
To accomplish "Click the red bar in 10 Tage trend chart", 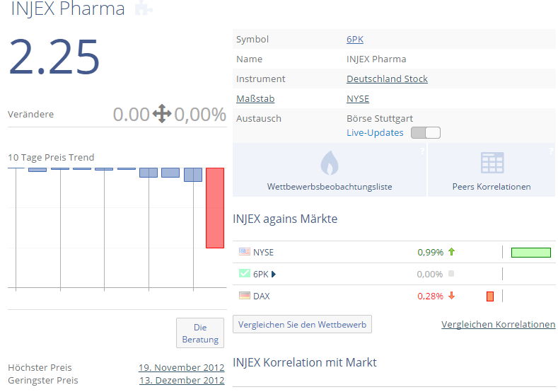I will pos(215,207).
